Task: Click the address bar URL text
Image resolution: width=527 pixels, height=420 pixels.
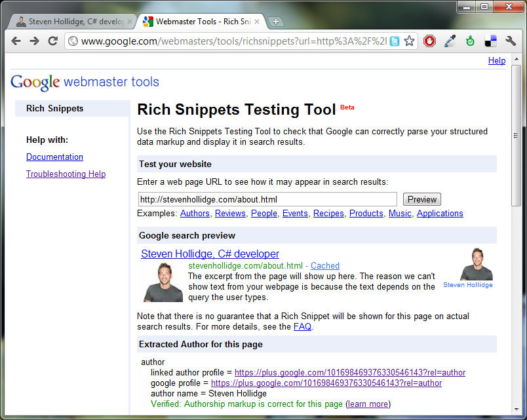Action: coord(234,41)
